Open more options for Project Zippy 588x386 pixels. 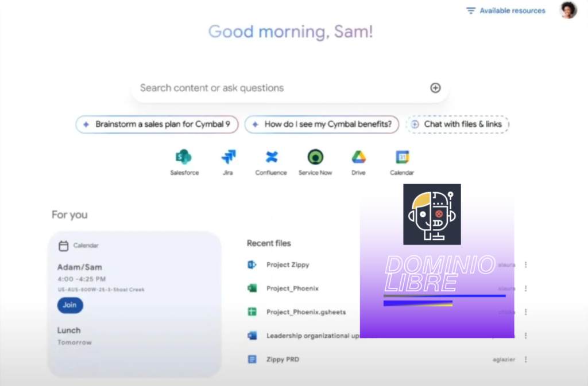click(x=525, y=265)
